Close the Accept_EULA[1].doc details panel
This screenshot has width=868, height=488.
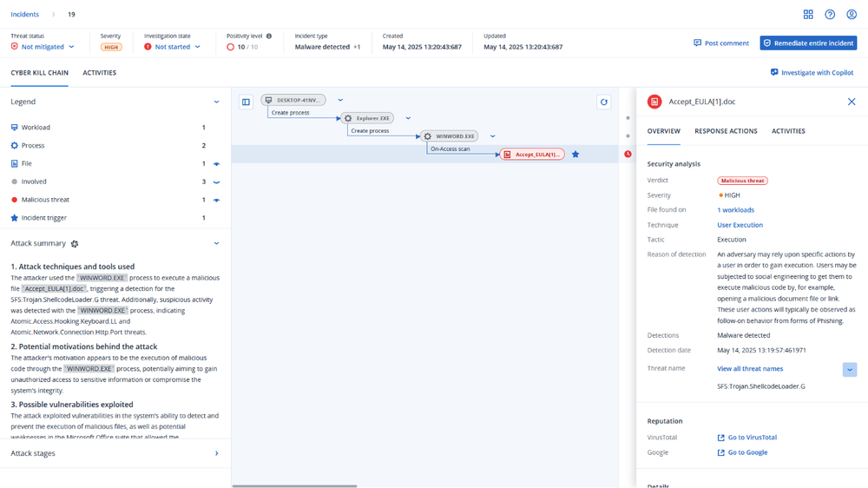click(852, 102)
